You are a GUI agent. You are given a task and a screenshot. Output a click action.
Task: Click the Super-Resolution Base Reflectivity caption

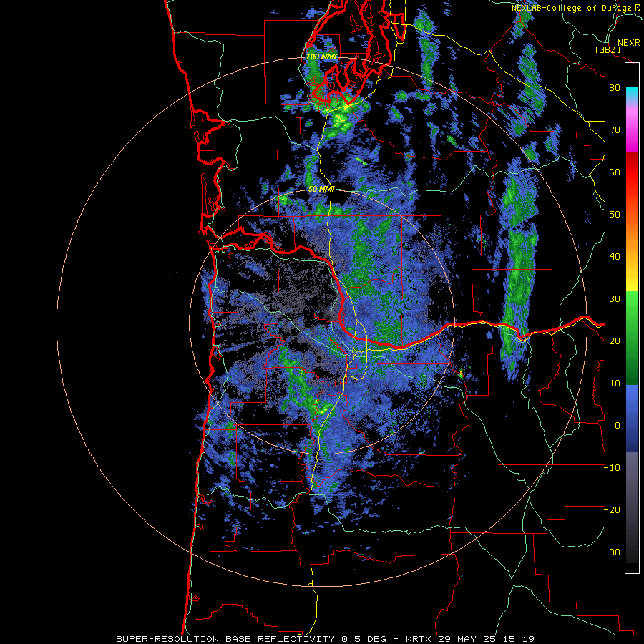pyautogui.click(x=325, y=639)
